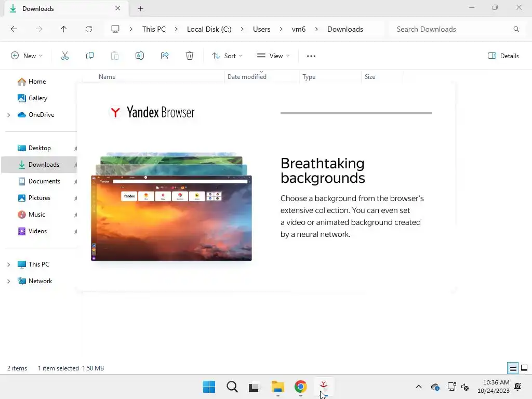Click the Yandex installer taskbar icon
This screenshot has width=532, height=399.
[324, 387]
